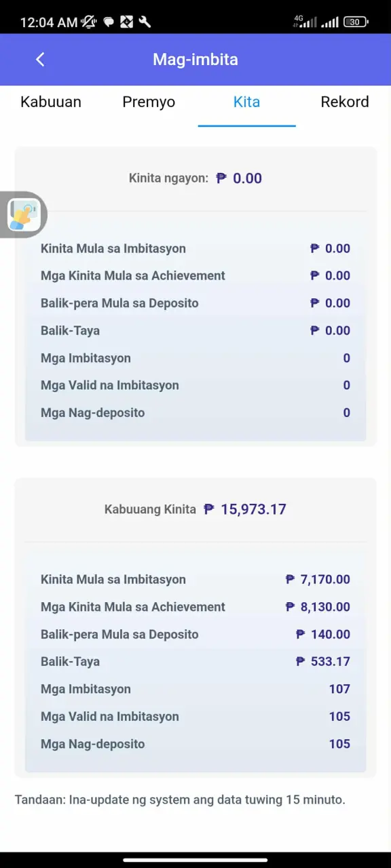The height and width of the screenshot is (868, 391).
Task: Tap the back arrow in the header
Action: point(40,60)
